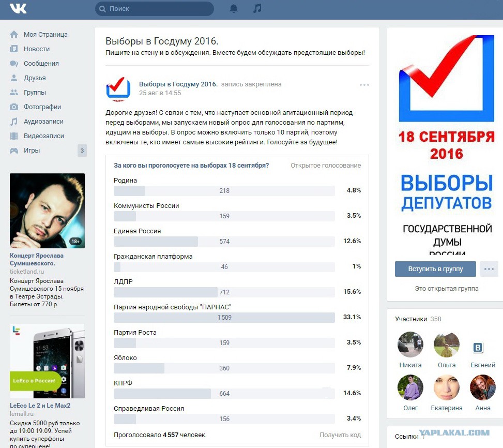Click the Группы people icon
The height and width of the screenshot is (448, 503).
point(14,93)
